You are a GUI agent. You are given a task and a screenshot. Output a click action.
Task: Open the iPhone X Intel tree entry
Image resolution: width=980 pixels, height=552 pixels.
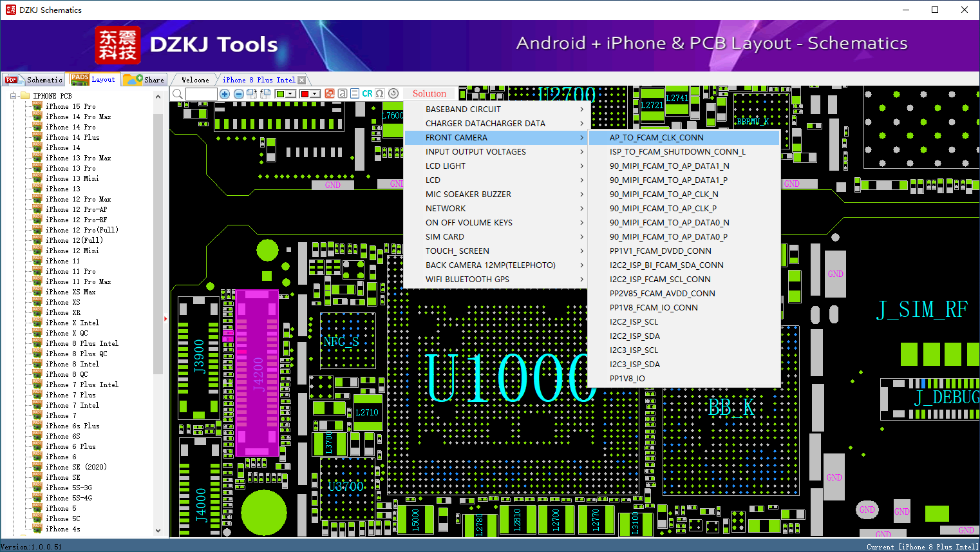pyautogui.click(x=72, y=323)
